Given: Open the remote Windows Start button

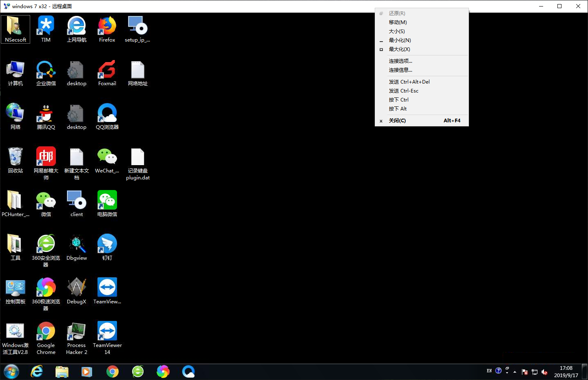Looking at the screenshot, I should [x=11, y=371].
